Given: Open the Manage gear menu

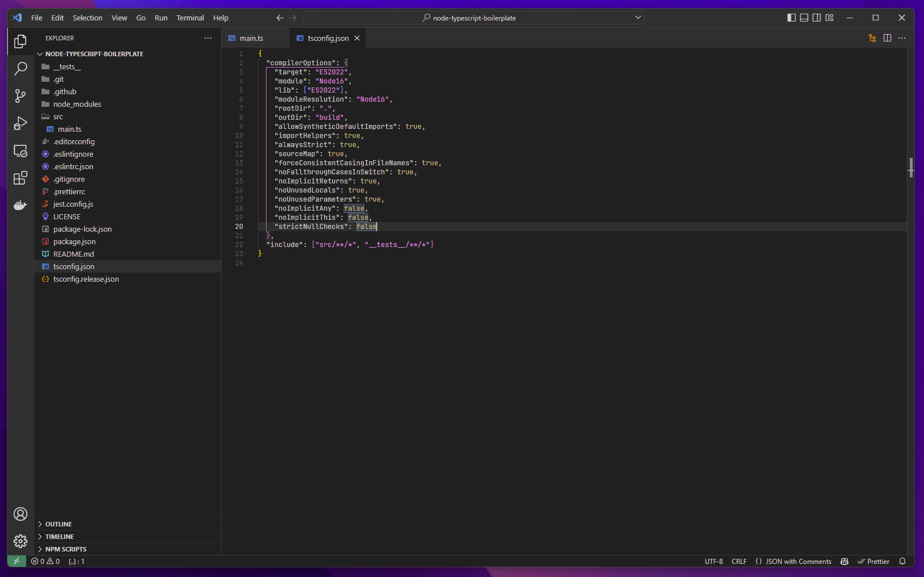Looking at the screenshot, I should click(20, 541).
